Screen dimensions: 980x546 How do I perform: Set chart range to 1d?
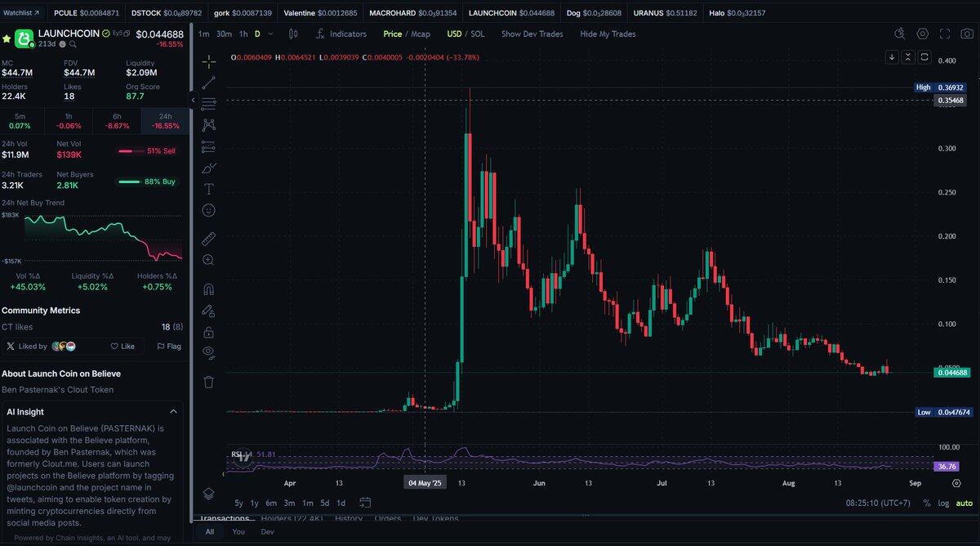pyautogui.click(x=341, y=503)
